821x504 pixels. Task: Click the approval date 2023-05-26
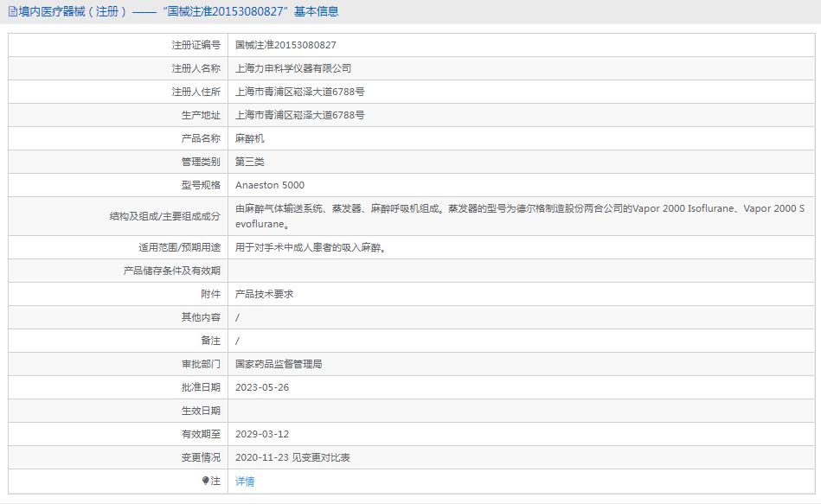click(262, 387)
